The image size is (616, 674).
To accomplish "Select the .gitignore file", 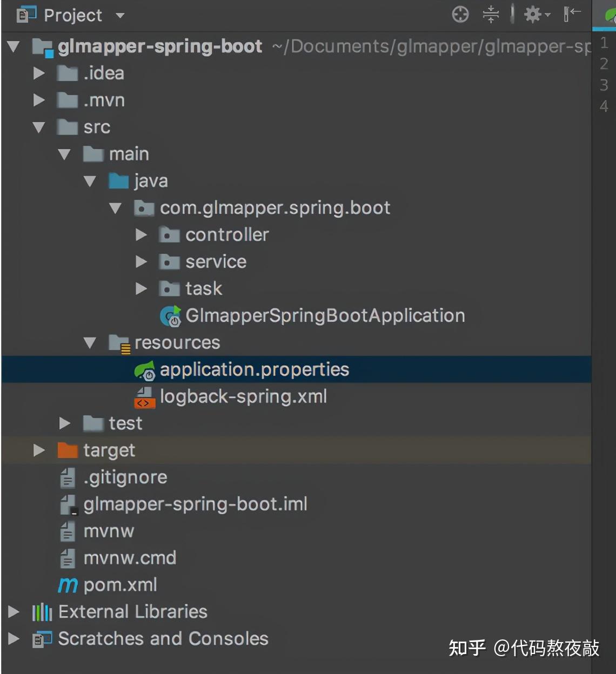I will point(125,477).
